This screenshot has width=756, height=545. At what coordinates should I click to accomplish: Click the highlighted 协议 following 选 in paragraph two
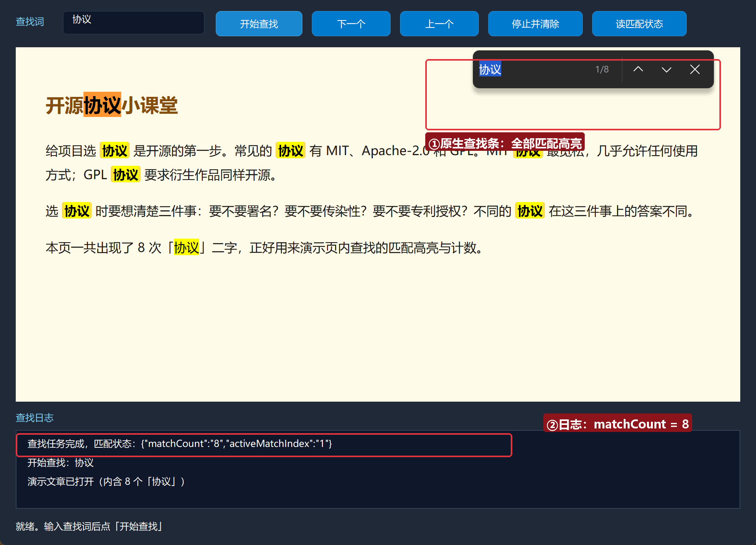coord(77,211)
